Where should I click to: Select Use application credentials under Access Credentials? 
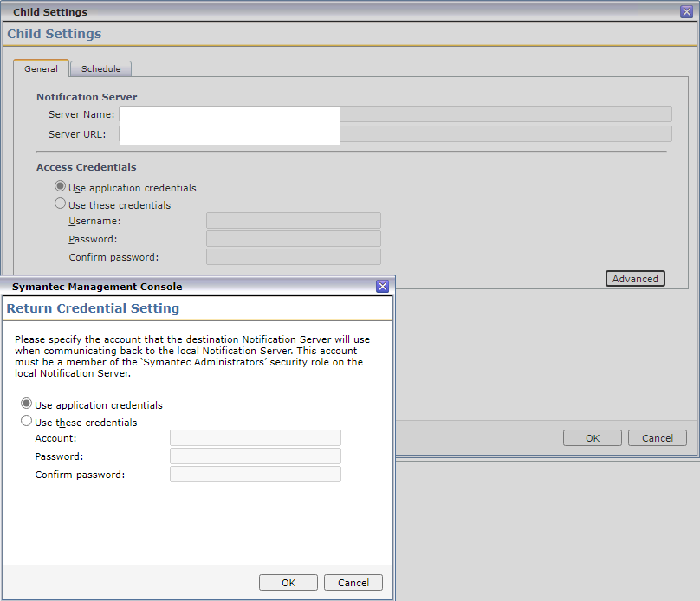click(x=60, y=186)
